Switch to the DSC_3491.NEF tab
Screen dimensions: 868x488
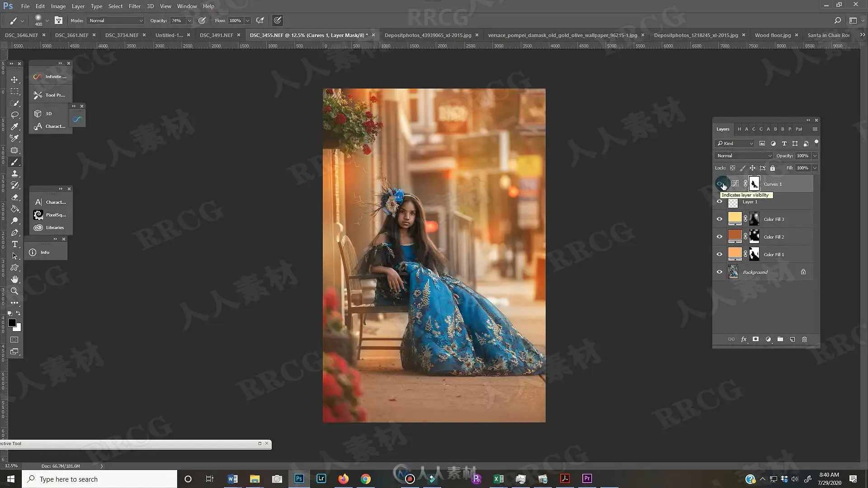[x=216, y=35]
